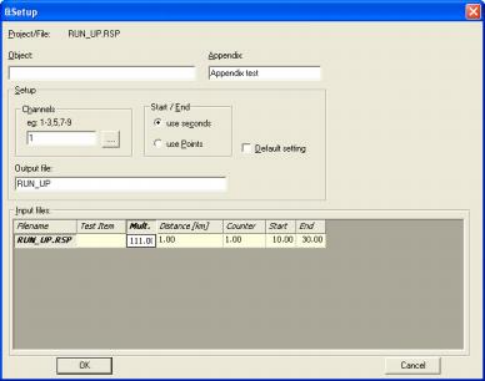Click the Output file input field
Image resolution: width=485 pixels, height=382 pixels.
(120, 184)
